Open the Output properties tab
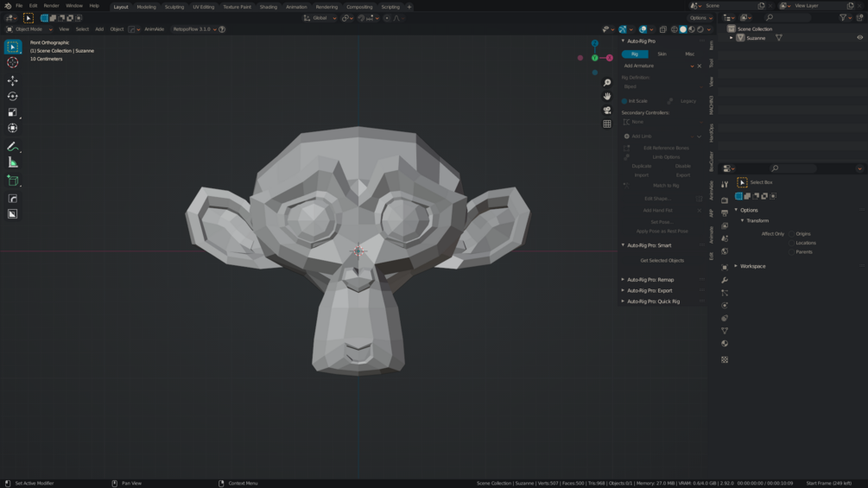This screenshot has height=488, width=868. click(x=725, y=213)
